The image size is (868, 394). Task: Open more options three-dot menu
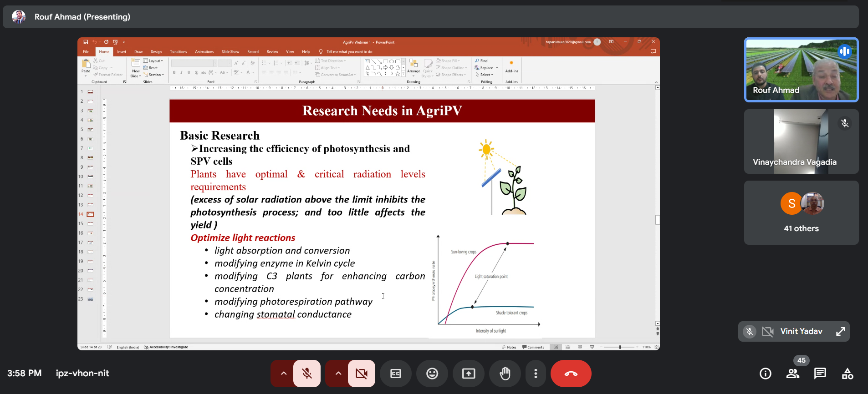click(536, 374)
